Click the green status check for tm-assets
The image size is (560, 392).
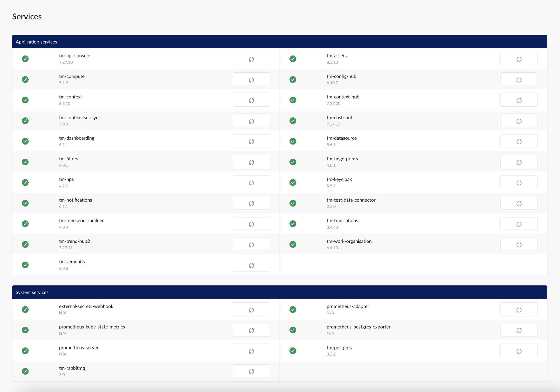coord(293,59)
